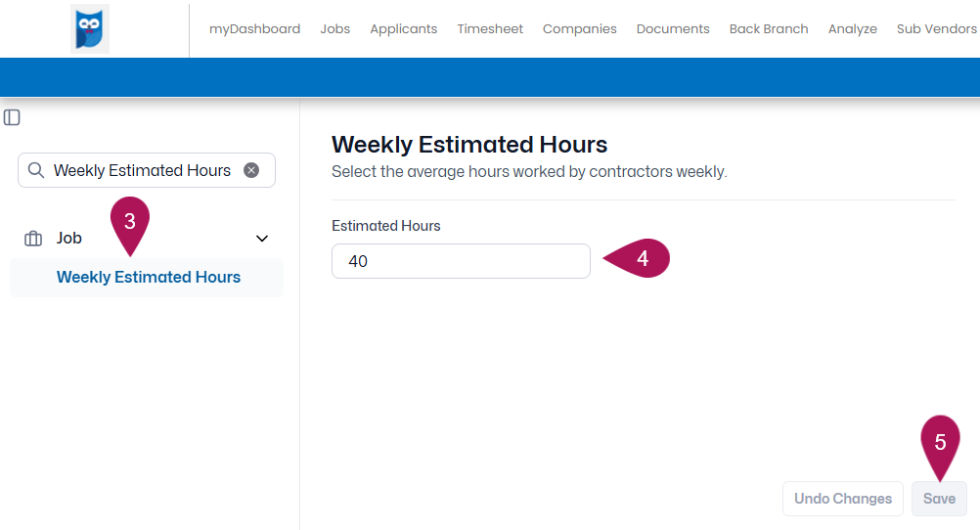Click the settings search box
980x530 pixels.
coord(147,170)
